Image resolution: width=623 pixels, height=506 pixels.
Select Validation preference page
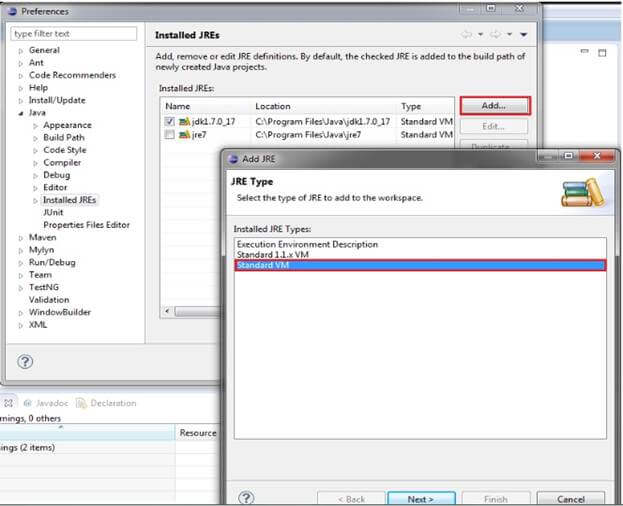(49, 299)
